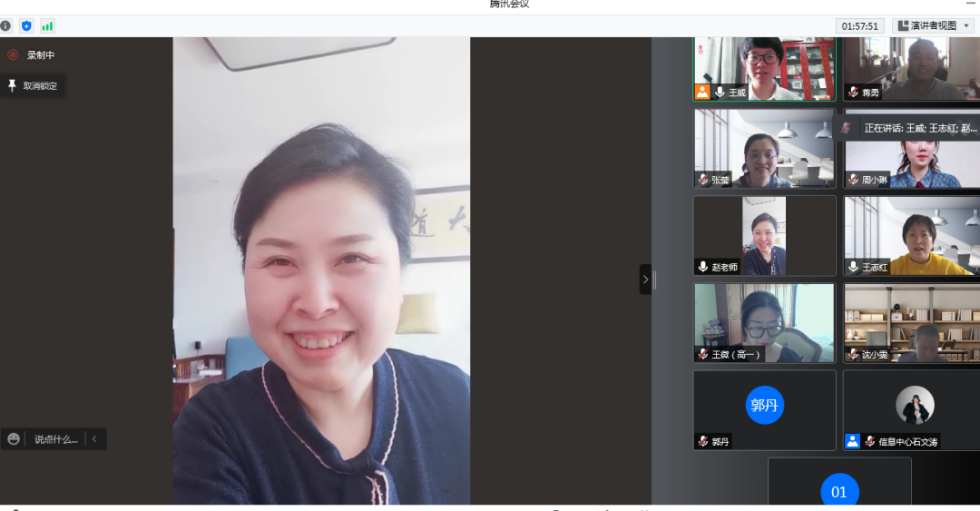The height and width of the screenshot is (511, 980).
Task: Click the 录制中 recording label
Action: point(41,55)
